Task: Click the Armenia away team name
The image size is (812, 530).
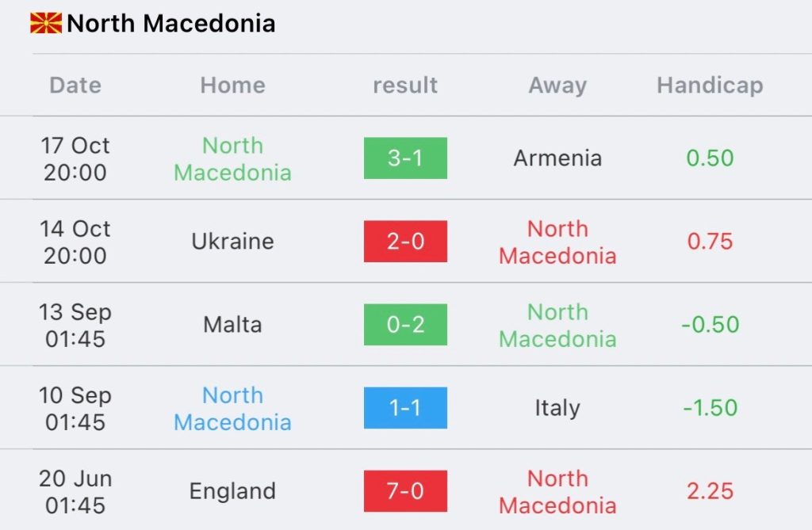Action: click(x=557, y=158)
